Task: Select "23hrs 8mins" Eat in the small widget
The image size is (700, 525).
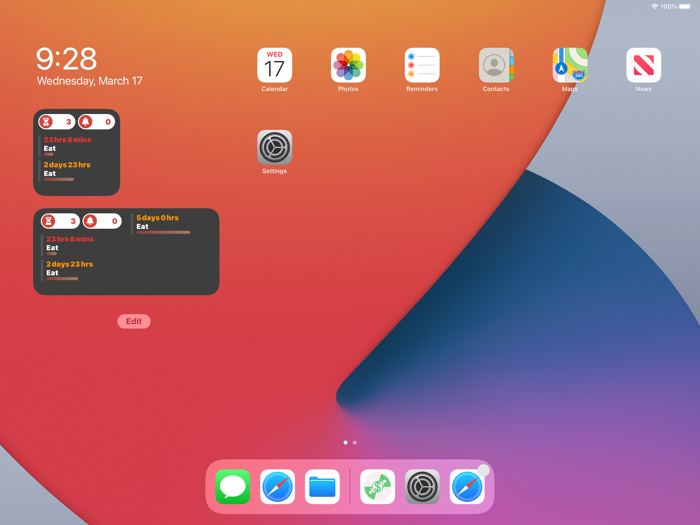Action: coord(67,146)
